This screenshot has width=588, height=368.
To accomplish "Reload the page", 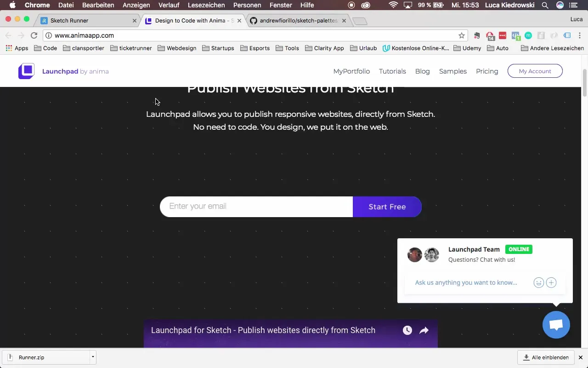I will pos(34,35).
